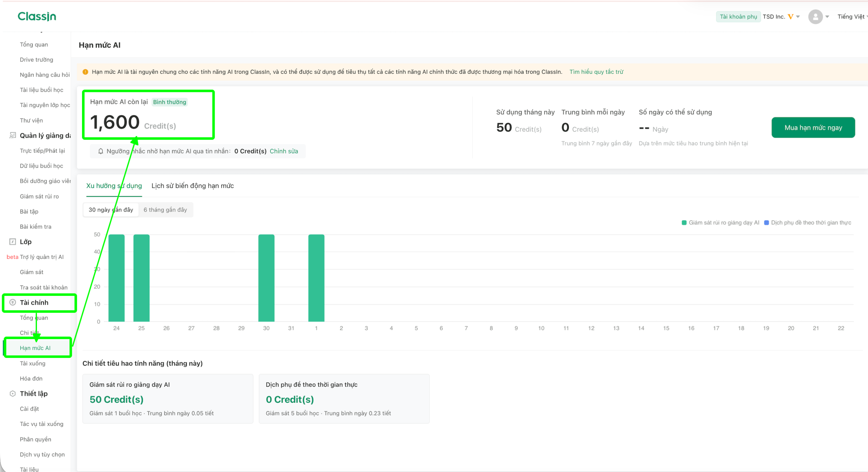Expand the avatar dropdown arrow
The image size is (868, 472).
tap(827, 17)
